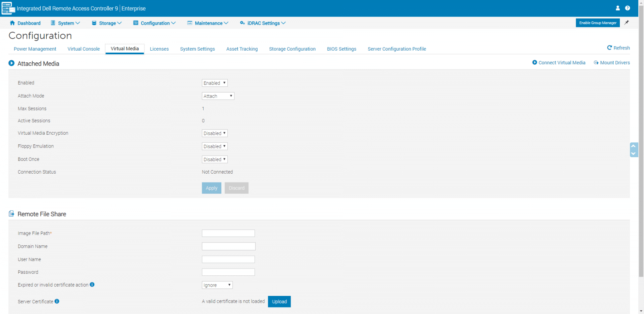Switch to the BIOS Settings tab
Viewport: 644px width, 314px height.
click(341, 49)
